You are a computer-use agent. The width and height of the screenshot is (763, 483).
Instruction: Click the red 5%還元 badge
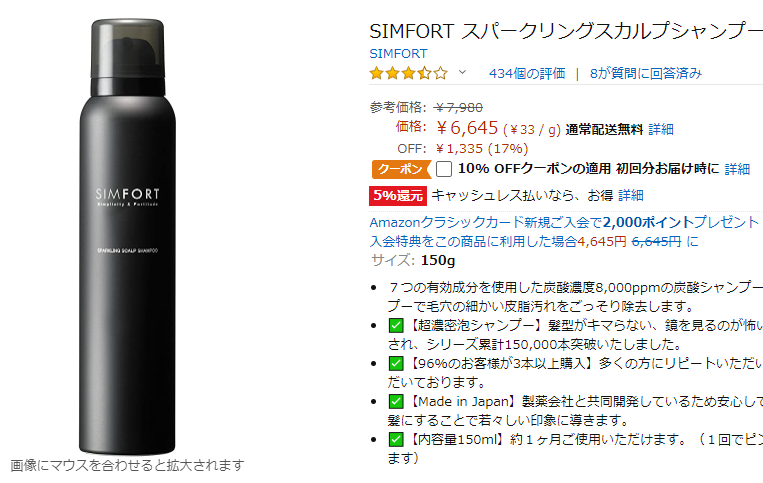pos(398,196)
